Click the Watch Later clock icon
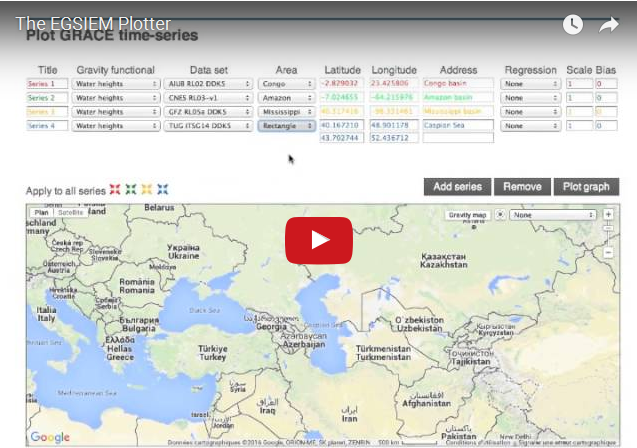 (x=572, y=25)
